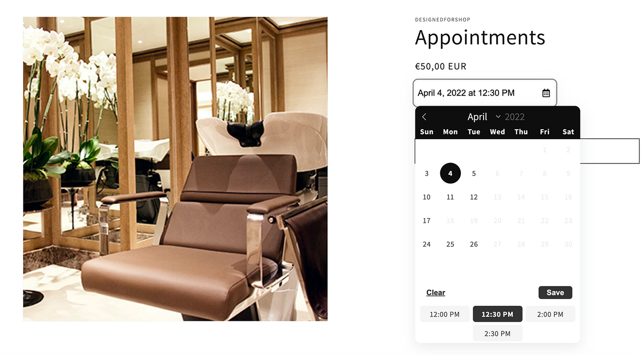
Task: Choose April 26 date
Action: 474,244
